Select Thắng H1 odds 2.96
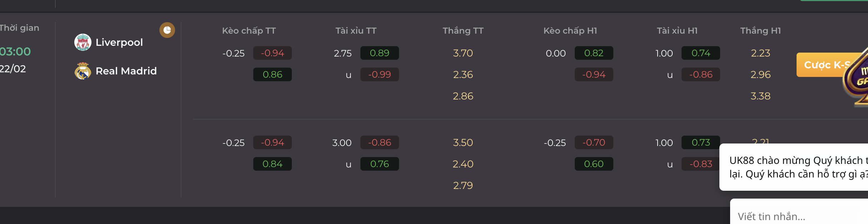Viewport: 868px width, 224px height. pyautogui.click(x=760, y=74)
